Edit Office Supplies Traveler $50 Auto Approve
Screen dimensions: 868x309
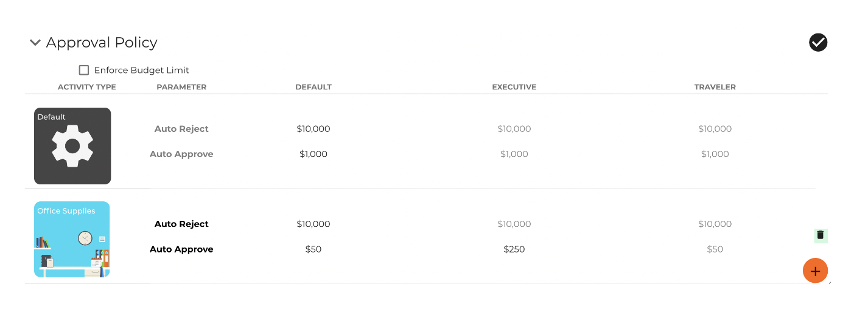click(x=715, y=249)
